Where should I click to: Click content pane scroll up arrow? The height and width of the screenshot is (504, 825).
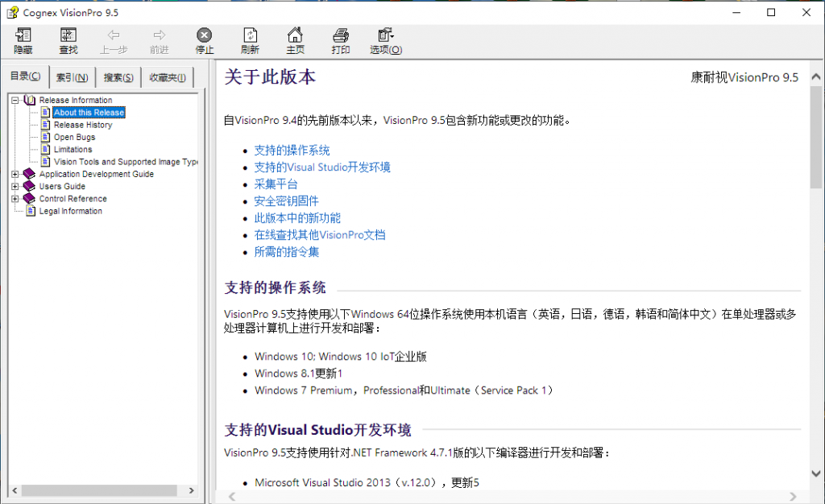coord(816,76)
